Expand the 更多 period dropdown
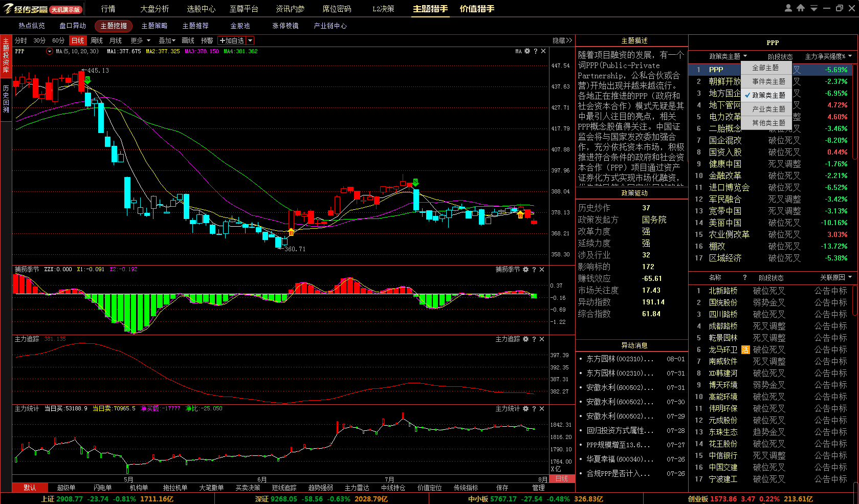This screenshot has height=504, width=859. coord(141,40)
